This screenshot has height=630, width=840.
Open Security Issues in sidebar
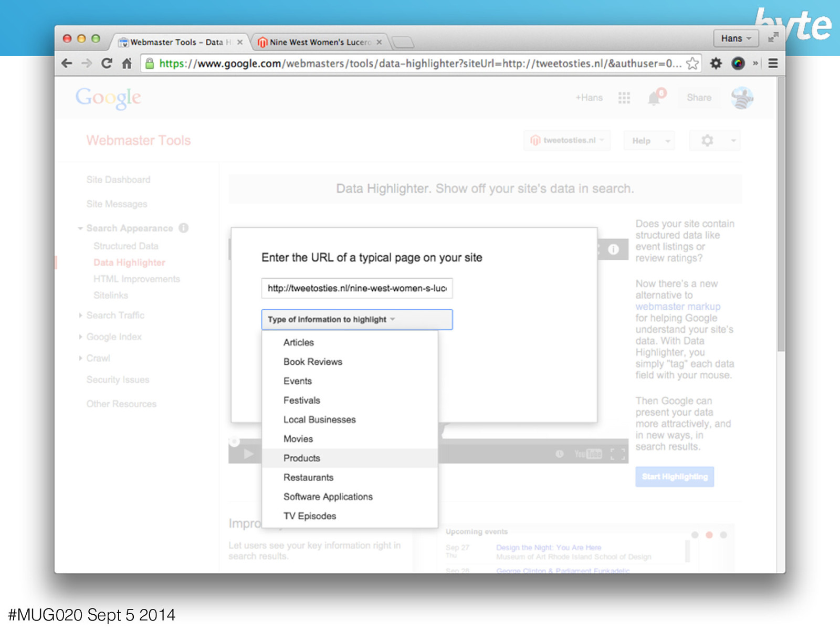coord(118,380)
